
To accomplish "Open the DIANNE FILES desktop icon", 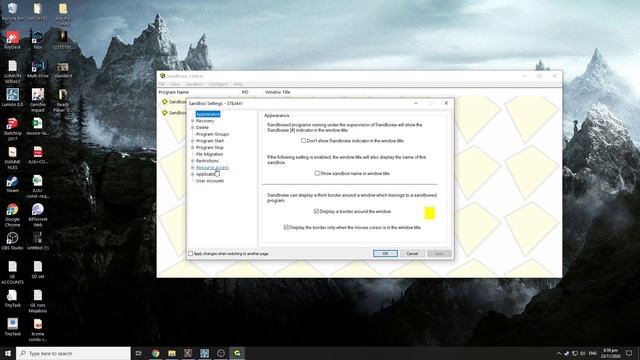I will click(x=12, y=158).
